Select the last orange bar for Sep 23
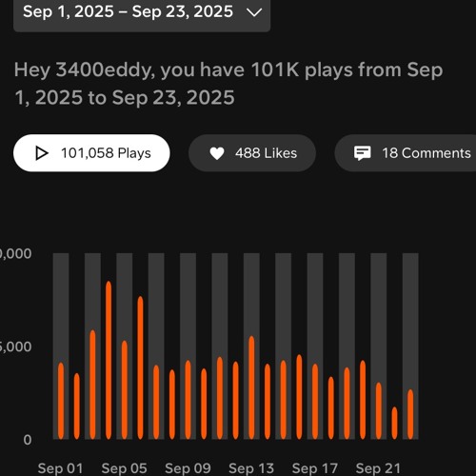This screenshot has width=476, height=476. click(x=410, y=414)
